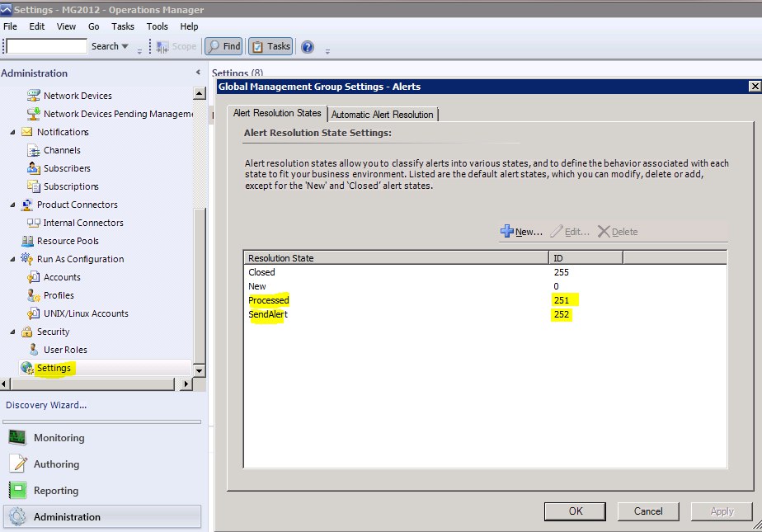Click the Accounts icon
The image size is (762, 532).
pos(33,277)
